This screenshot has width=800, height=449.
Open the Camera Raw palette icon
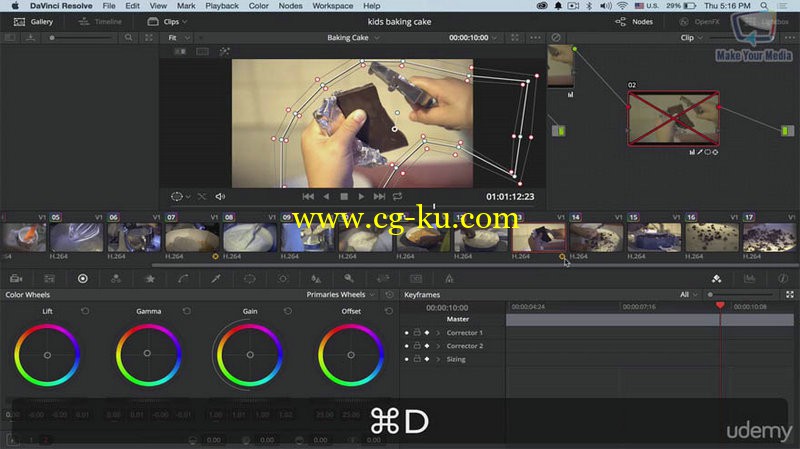pos(16,279)
